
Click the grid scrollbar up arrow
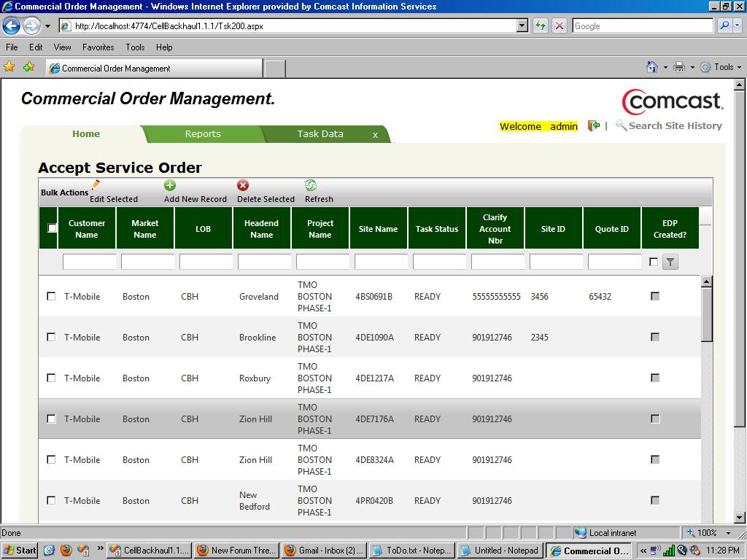(707, 281)
